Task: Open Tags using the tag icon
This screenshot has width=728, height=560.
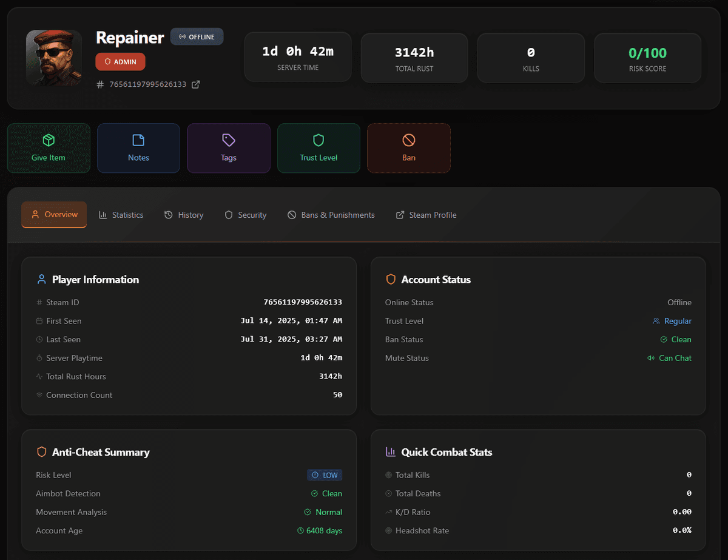Action: point(229,140)
